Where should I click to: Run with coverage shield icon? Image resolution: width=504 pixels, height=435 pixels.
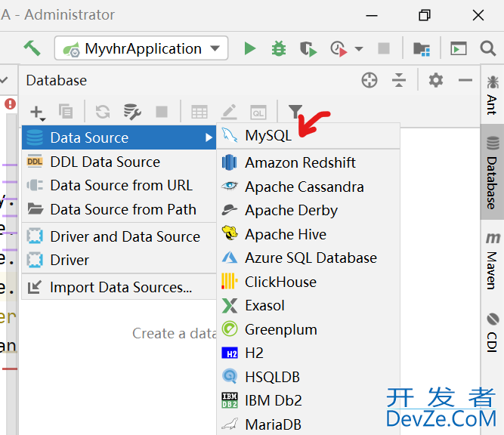tap(308, 49)
